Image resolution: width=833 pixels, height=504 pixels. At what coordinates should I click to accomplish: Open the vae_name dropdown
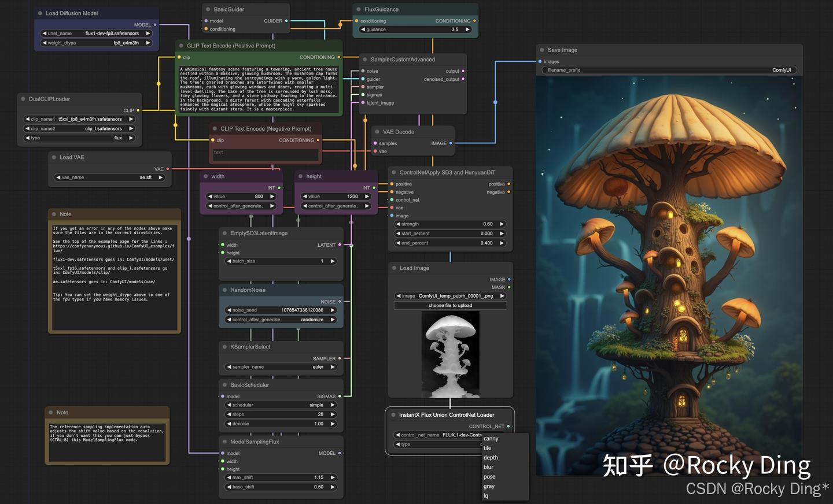point(109,177)
